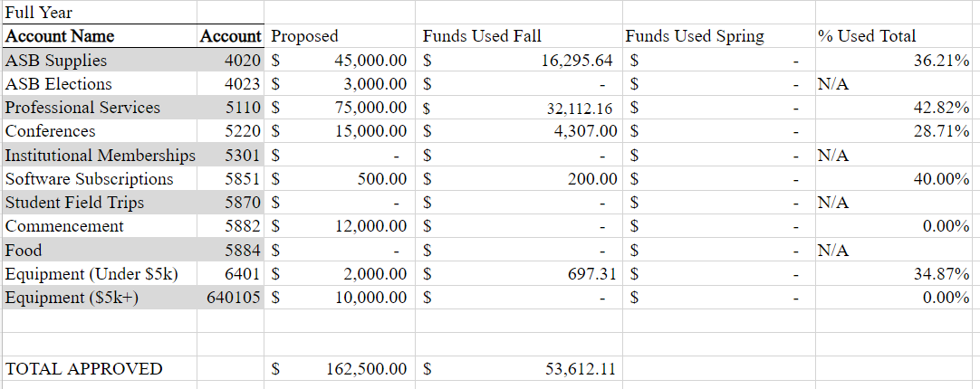The height and width of the screenshot is (389, 980).
Task: Select the Commencement 12,000.00 proposed cell
Action: pos(340,226)
